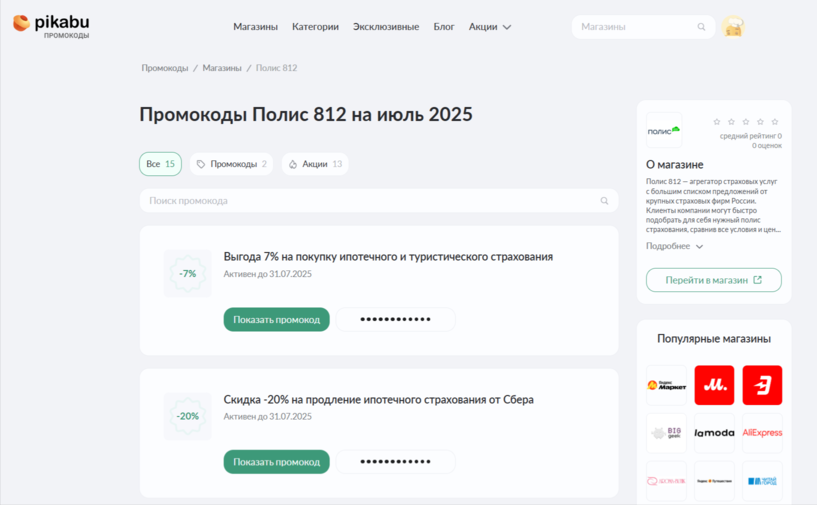The width and height of the screenshot is (817, 505).
Task: Open the Эксклюзивные menu item
Action: pyautogui.click(x=386, y=27)
